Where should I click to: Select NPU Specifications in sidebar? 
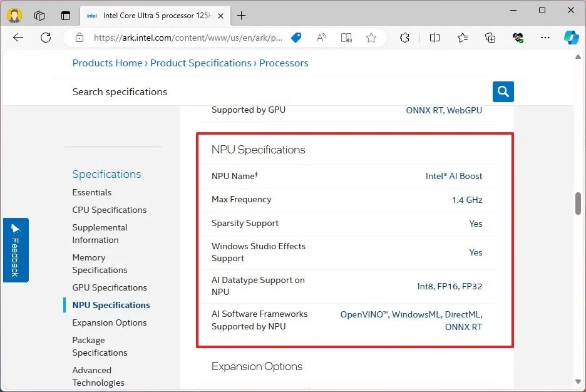coord(111,305)
